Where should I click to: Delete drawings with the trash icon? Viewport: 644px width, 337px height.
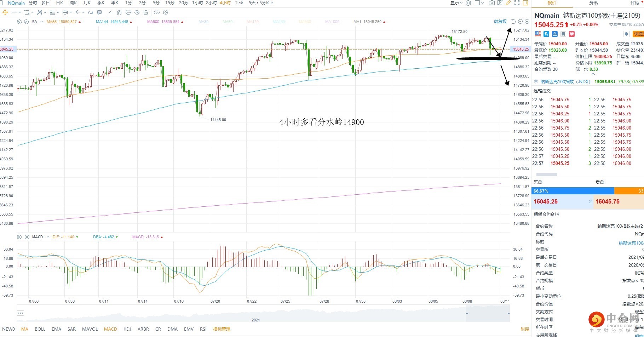[146, 12]
